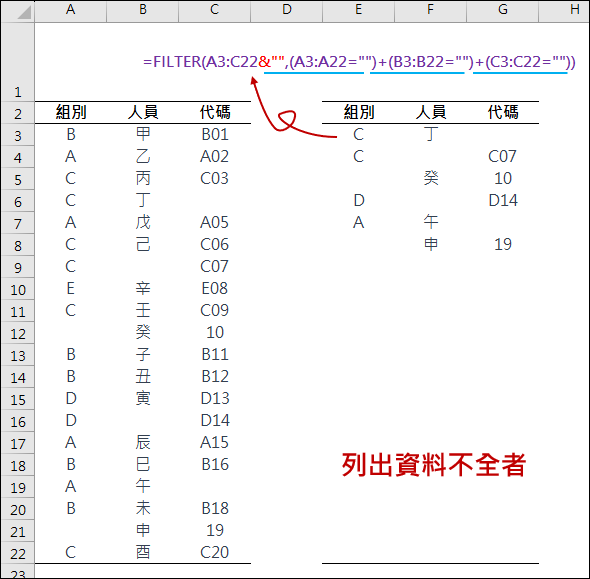
Task: Select cell containing B18
Action: point(214,508)
